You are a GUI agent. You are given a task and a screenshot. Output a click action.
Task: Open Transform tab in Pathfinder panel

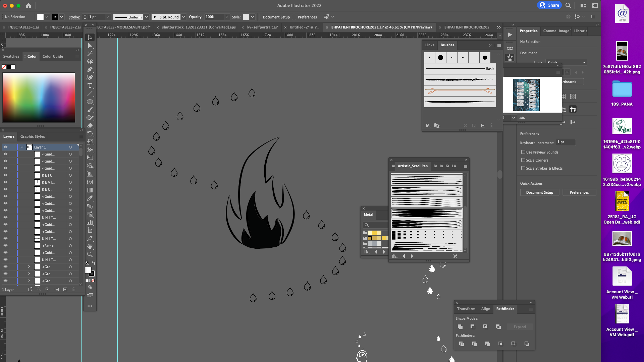[x=466, y=309]
